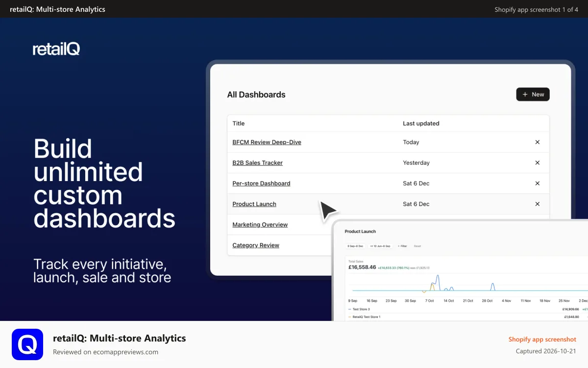Add a filter with + Filter button
The width and height of the screenshot is (588, 368).
click(402, 246)
